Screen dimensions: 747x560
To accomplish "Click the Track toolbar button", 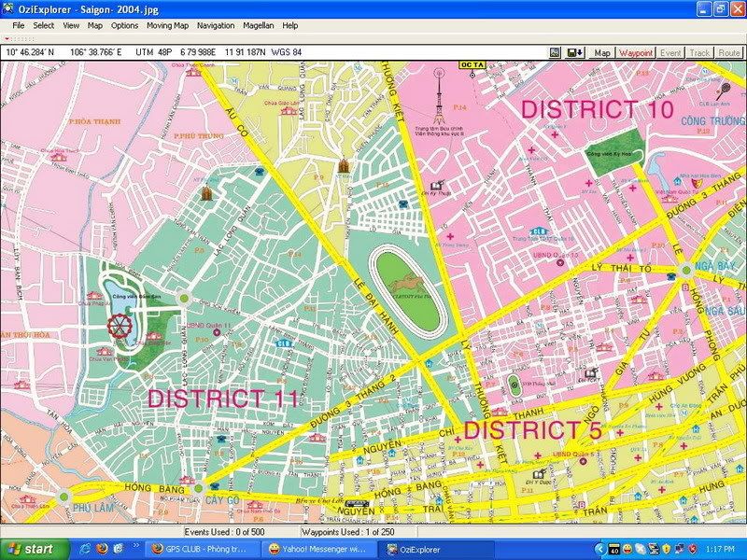I will (x=699, y=53).
